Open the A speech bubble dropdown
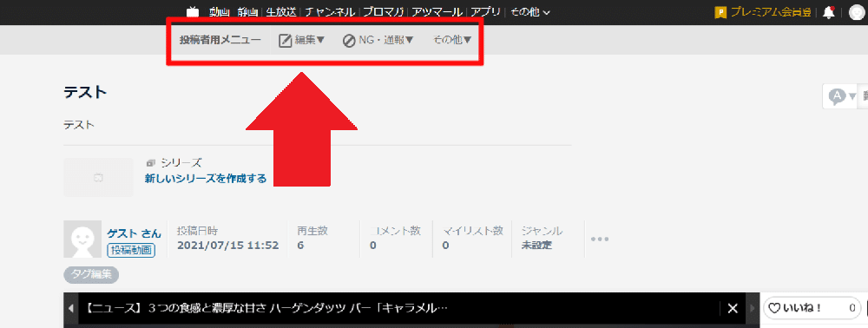The image size is (868, 328). click(841, 97)
